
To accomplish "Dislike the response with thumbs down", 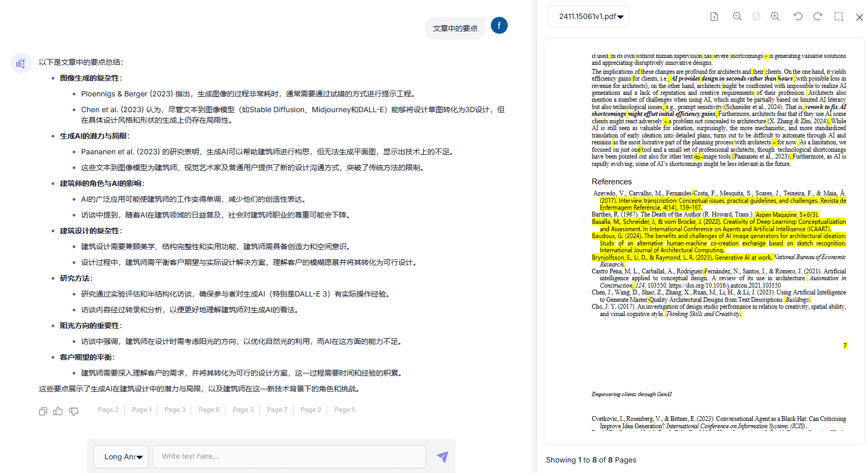I will (74, 411).
